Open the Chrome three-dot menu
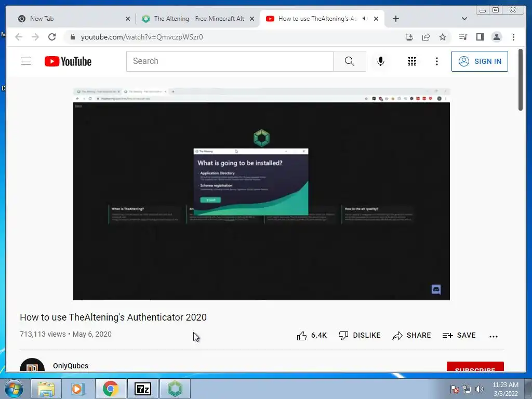 [513, 37]
